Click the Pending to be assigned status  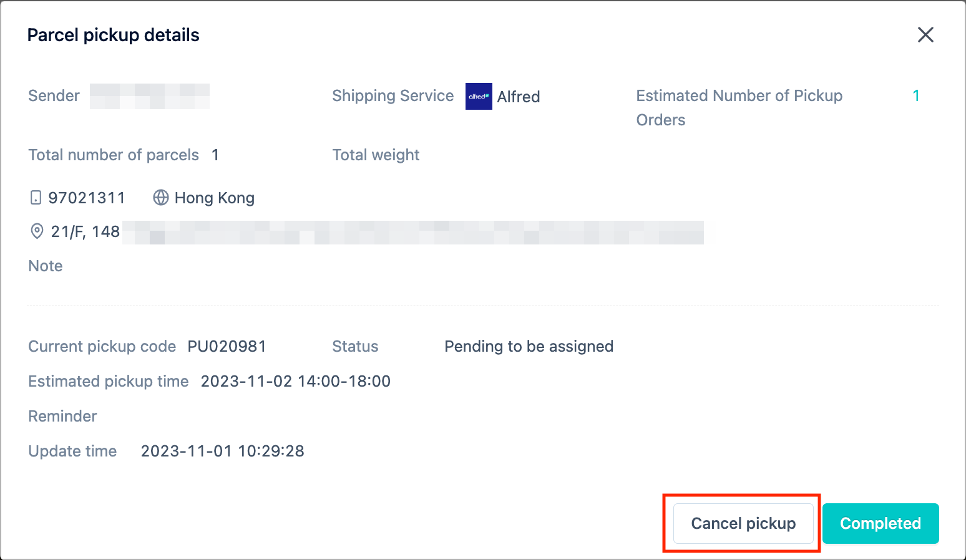pos(529,346)
